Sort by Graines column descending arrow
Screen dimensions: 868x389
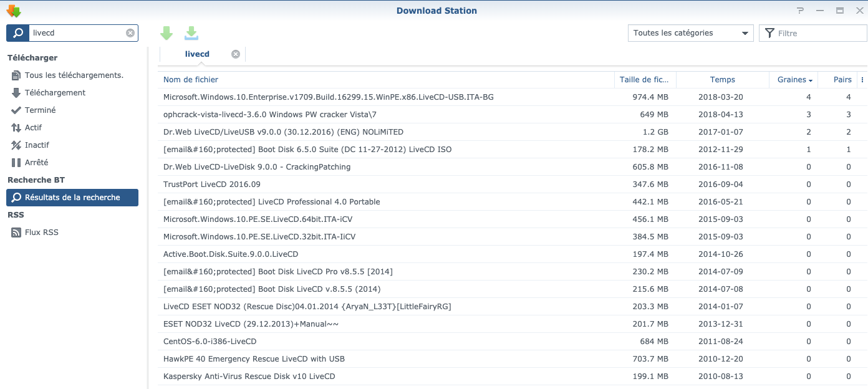[811, 80]
